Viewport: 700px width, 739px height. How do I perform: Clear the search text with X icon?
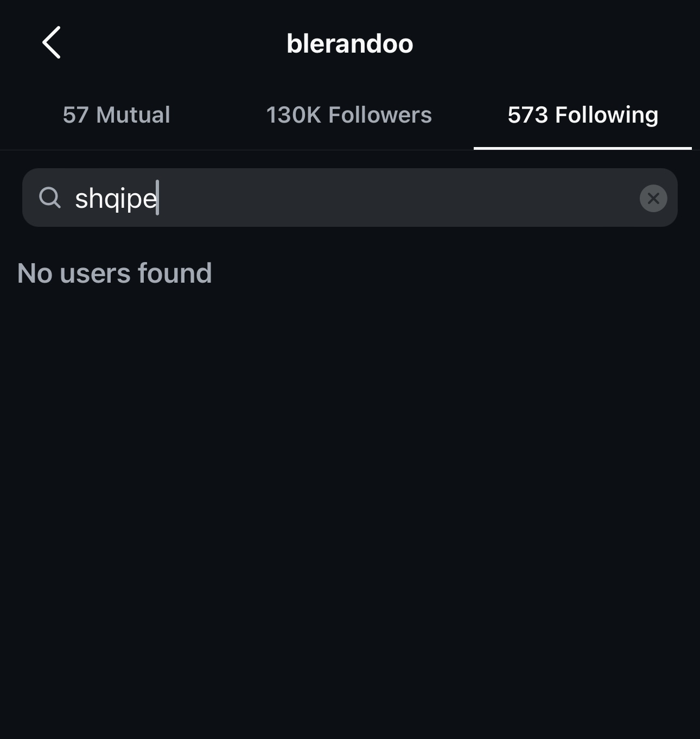pyautogui.click(x=653, y=198)
